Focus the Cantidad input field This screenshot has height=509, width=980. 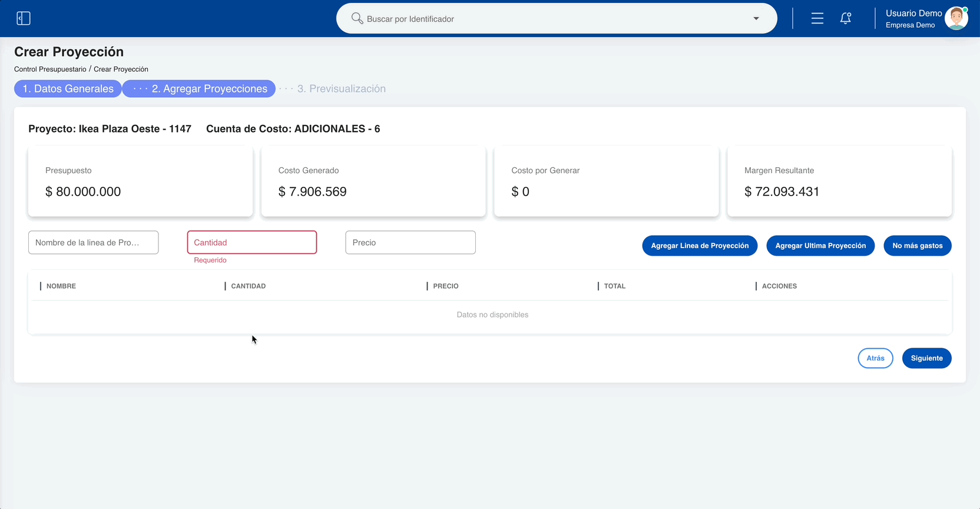coord(252,242)
